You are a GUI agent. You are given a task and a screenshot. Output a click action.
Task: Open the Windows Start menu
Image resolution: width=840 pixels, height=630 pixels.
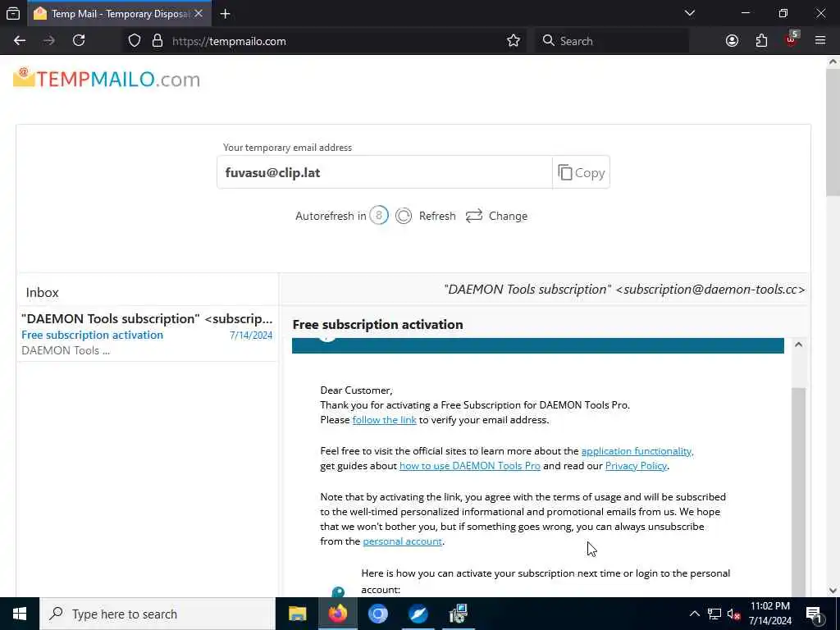point(20,614)
